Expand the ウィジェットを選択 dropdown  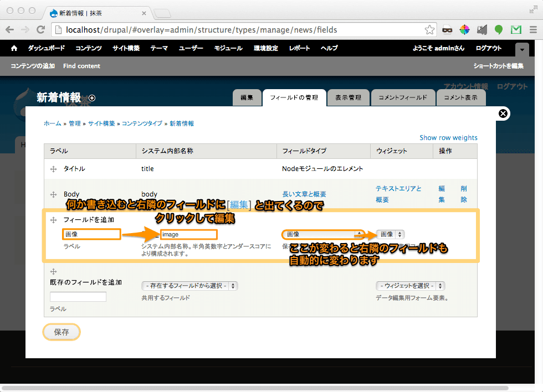click(x=410, y=286)
